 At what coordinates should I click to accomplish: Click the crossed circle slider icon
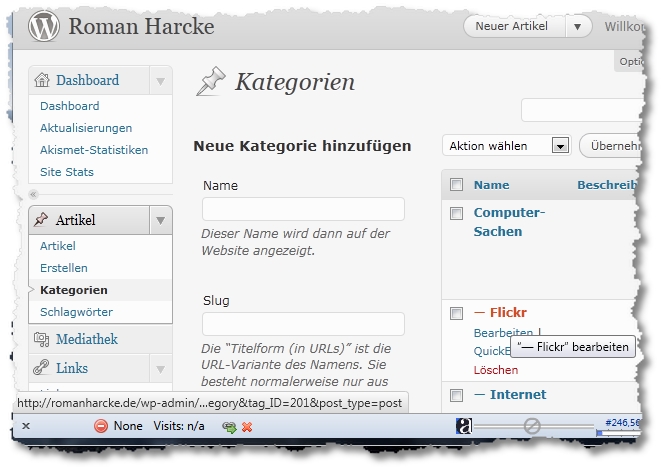click(x=532, y=426)
